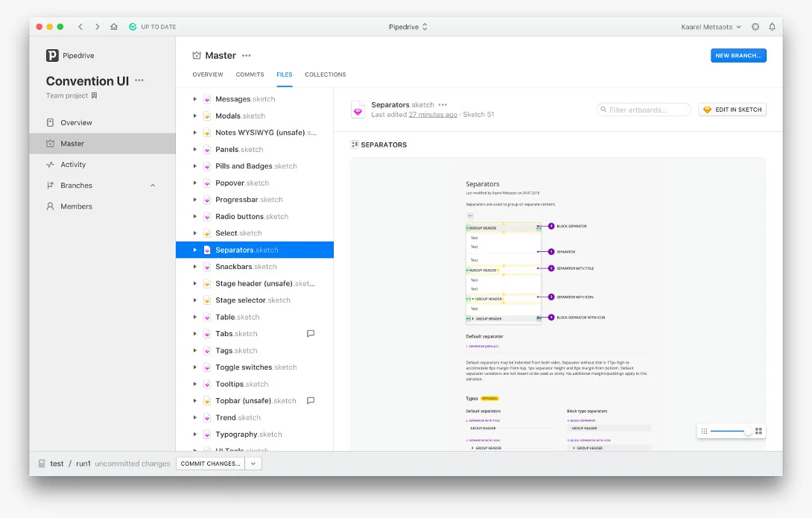Select Typography.sketch file

click(x=254, y=434)
